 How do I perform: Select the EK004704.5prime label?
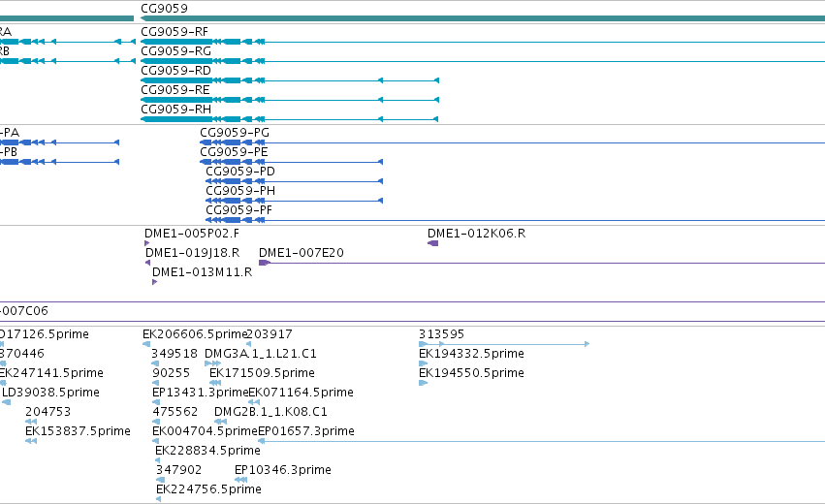point(205,431)
